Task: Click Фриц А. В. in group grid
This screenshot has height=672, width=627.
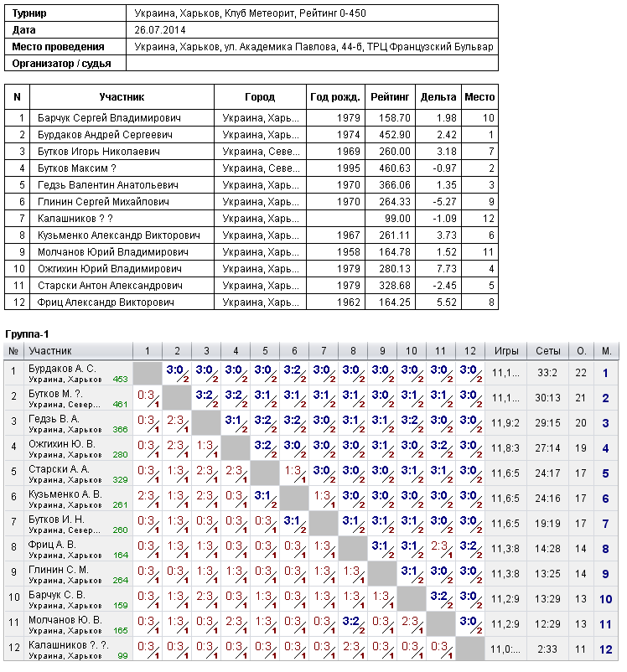Action: click(x=52, y=545)
